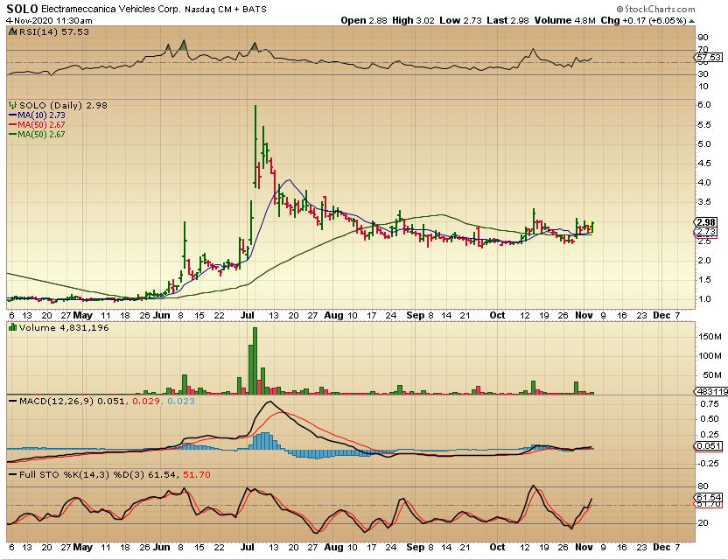The height and width of the screenshot is (560, 728).
Task: Click the Volume 4.8M header value
Action: coord(564,20)
